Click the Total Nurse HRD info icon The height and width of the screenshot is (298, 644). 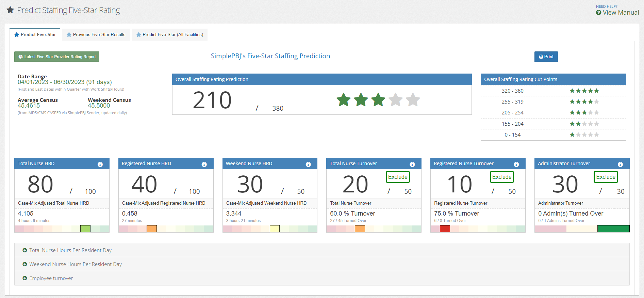tap(100, 164)
